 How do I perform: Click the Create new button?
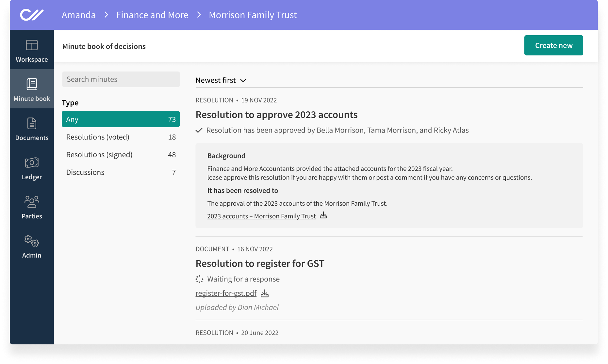tap(553, 45)
